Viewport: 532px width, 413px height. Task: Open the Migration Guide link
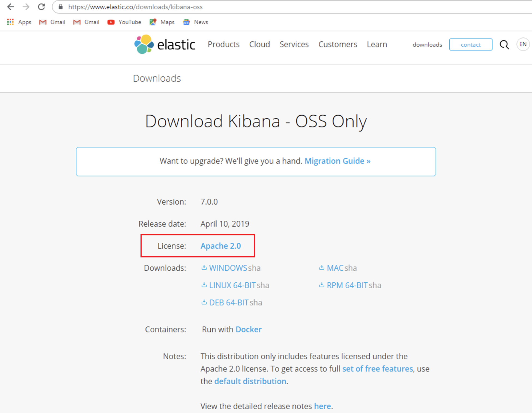point(337,161)
